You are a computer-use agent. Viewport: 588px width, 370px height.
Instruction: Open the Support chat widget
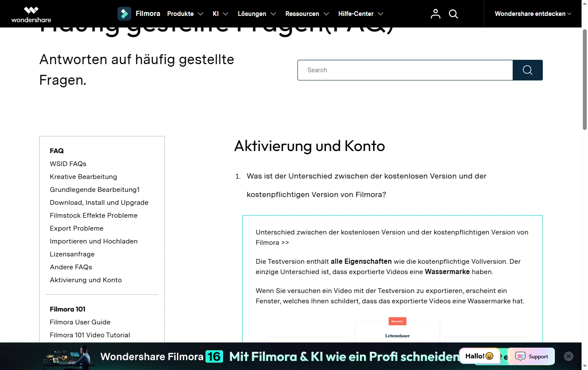[x=532, y=356]
